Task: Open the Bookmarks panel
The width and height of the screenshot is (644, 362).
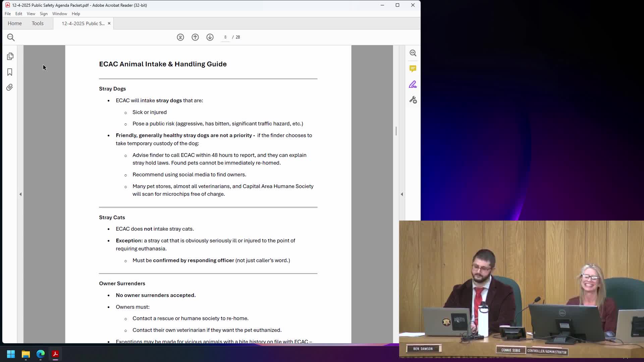Action: (x=10, y=72)
